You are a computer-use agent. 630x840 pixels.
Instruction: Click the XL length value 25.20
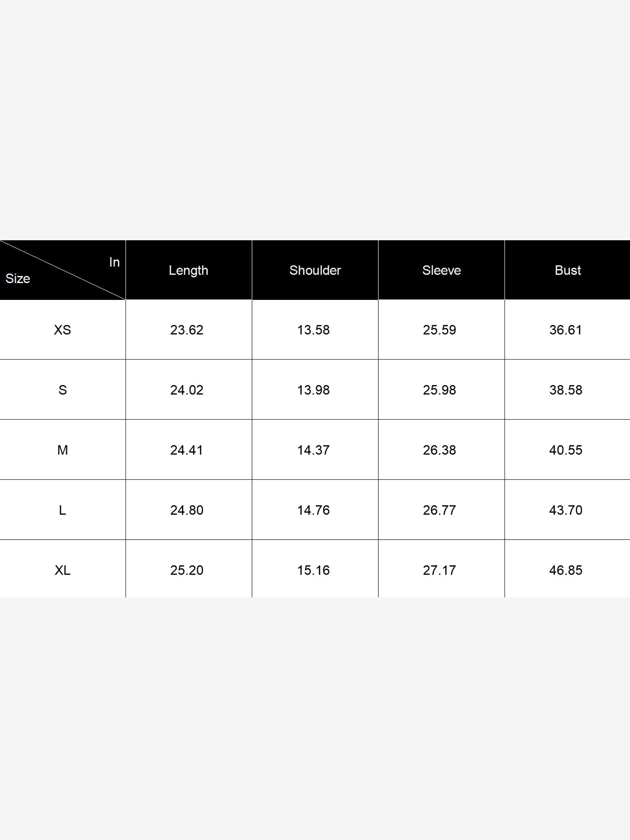coord(187,570)
